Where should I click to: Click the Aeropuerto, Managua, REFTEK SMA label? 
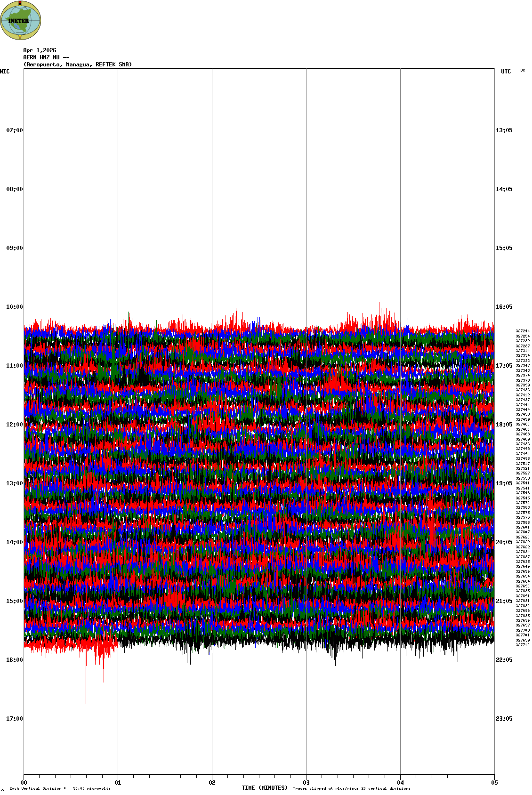click(78, 64)
